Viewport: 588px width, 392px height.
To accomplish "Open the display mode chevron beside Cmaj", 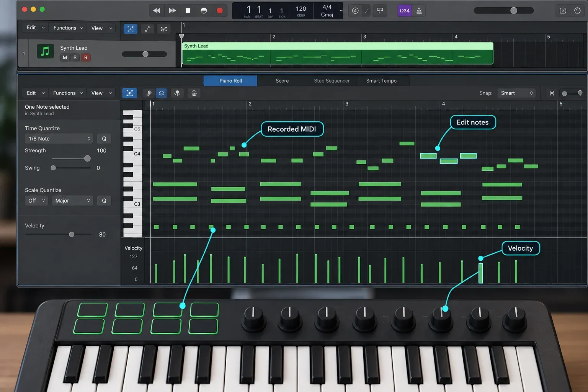I will (x=341, y=11).
